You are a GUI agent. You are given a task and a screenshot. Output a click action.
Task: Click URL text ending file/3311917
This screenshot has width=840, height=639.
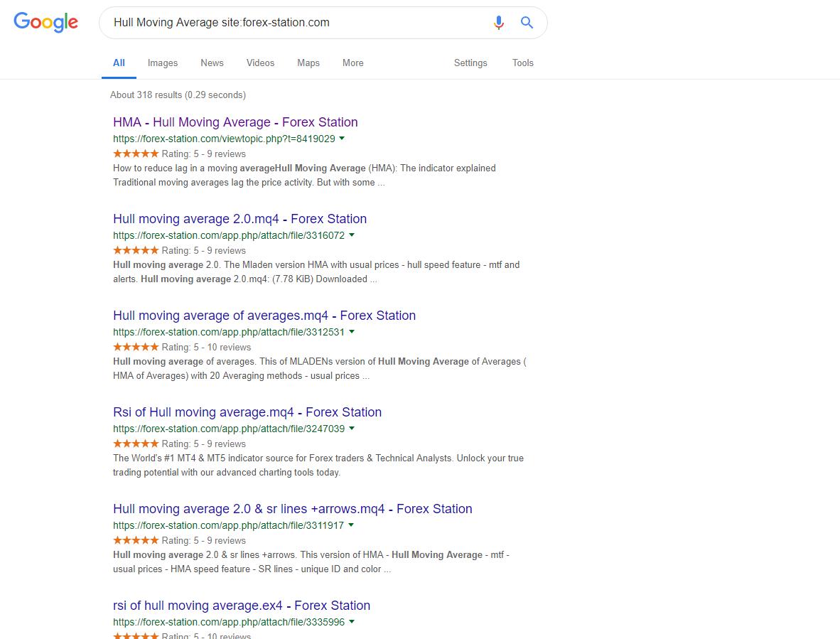(x=228, y=525)
